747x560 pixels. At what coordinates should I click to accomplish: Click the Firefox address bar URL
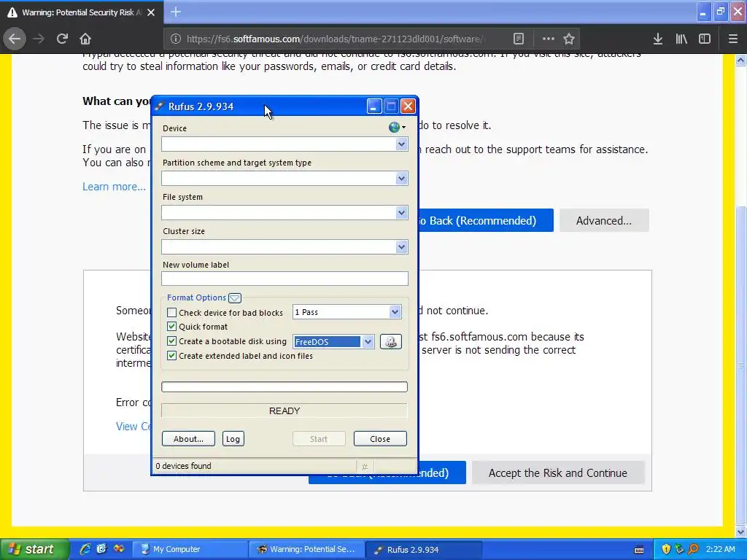334,39
